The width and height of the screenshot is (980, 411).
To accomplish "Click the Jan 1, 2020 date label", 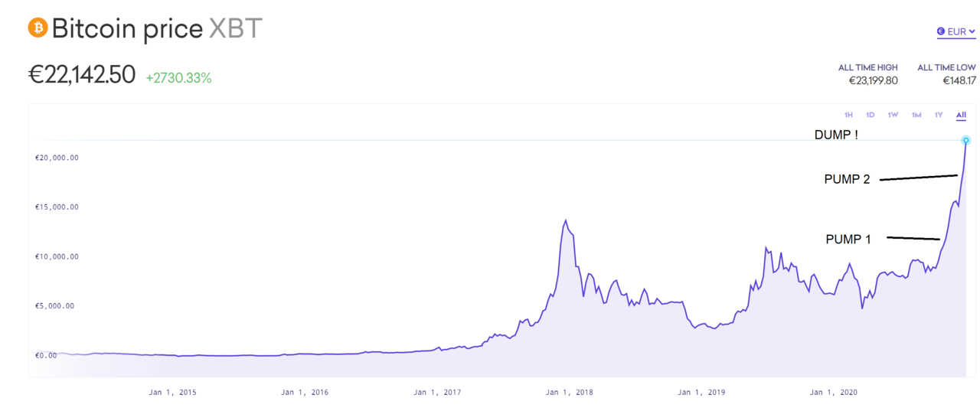I will 833,393.
